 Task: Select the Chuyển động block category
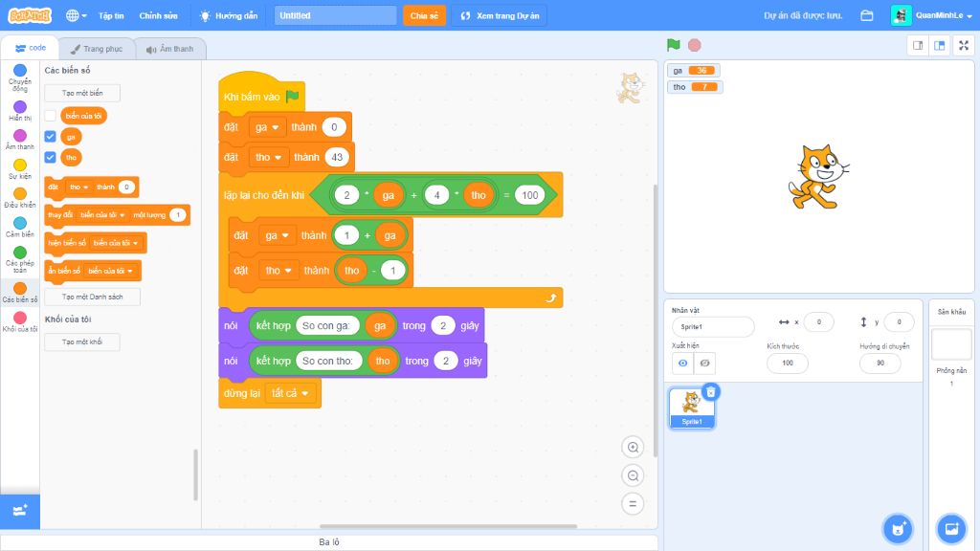(20, 77)
